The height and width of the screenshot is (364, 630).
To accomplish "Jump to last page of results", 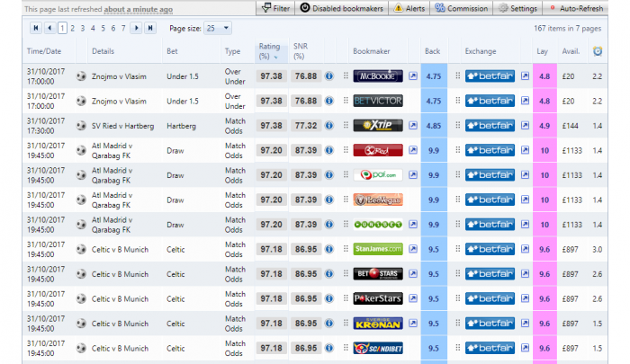I will pos(150,28).
